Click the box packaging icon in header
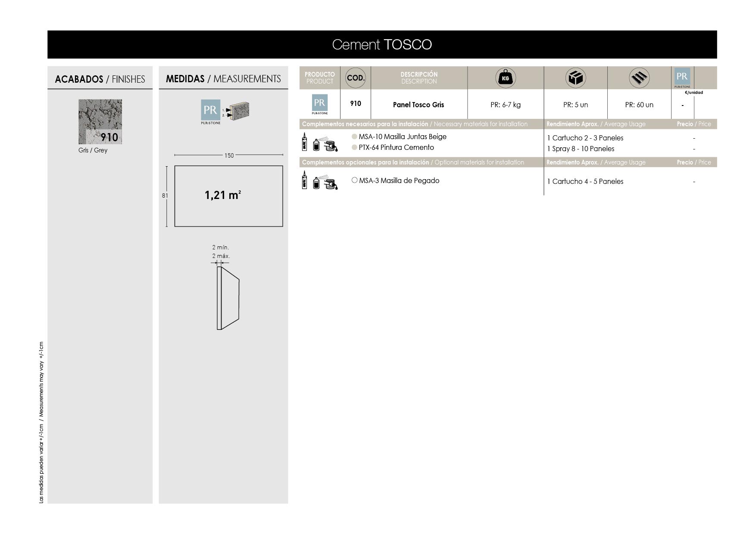 click(x=576, y=78)
